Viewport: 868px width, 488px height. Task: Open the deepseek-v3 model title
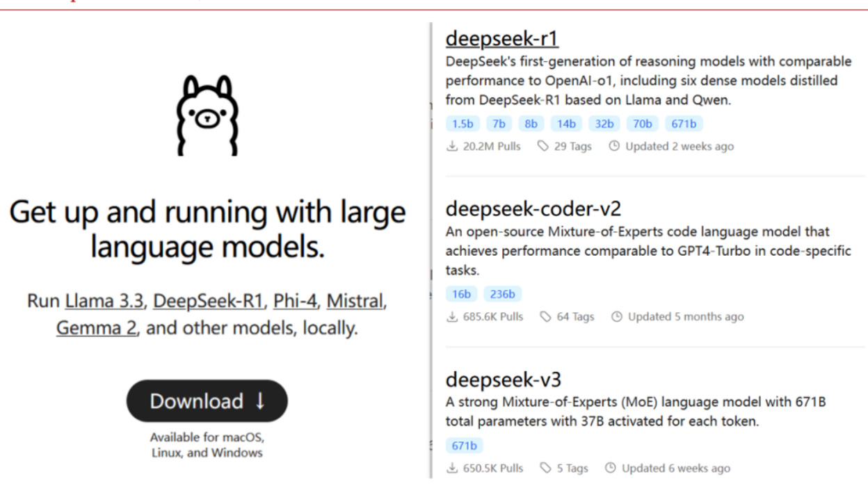(503, 380)
